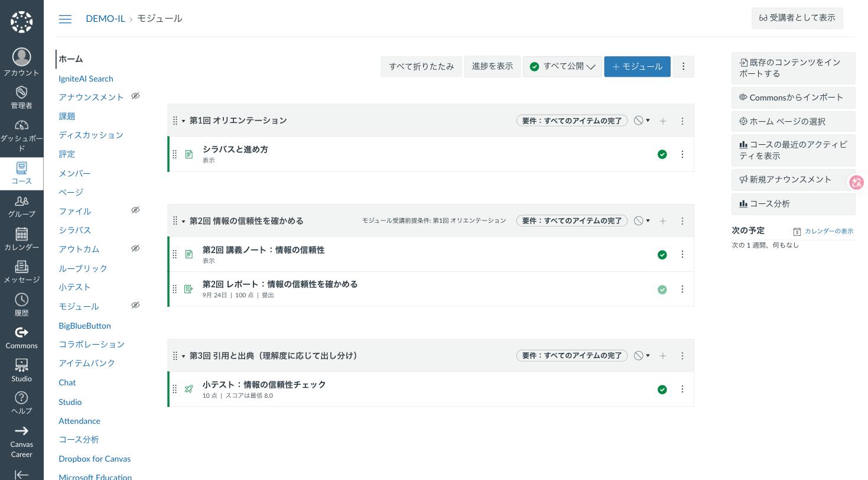
Task: Grab drag handle of 第3回 引用と出典 module
Action: pyautogui.click(x=175, y=356)
